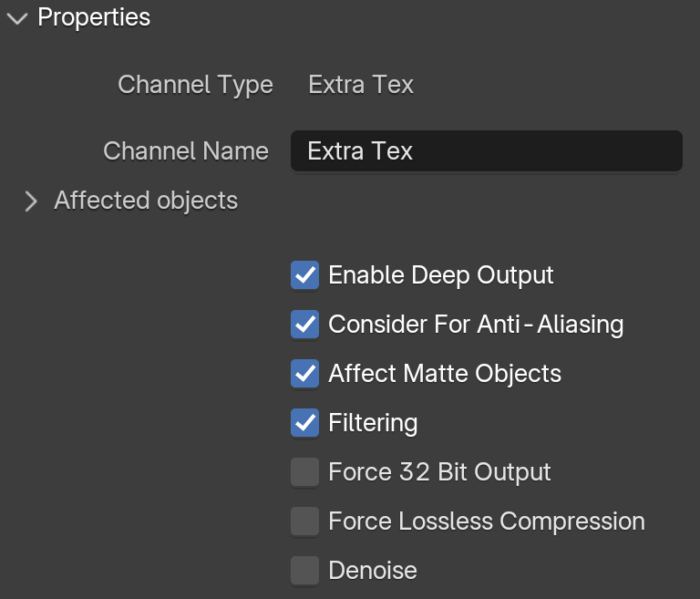This screenshot has height=599, width=700.
Task: Click the Enable Deep Output label text
Action: 441,275
